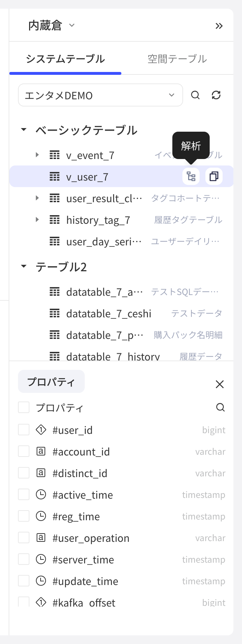This screenshot has width=242, height=644.
Task: Click the table icon of history_tag_7
Action: tap(55, 220)
